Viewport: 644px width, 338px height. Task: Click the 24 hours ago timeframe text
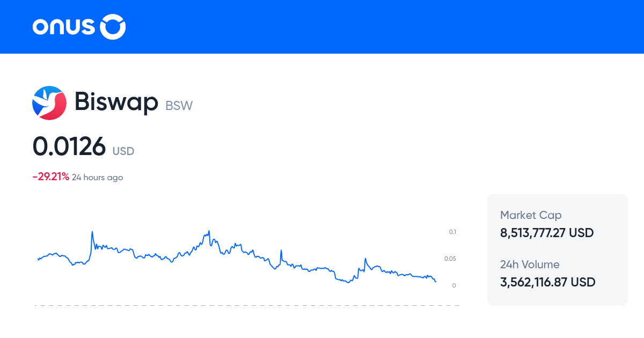tap(97, 177)
